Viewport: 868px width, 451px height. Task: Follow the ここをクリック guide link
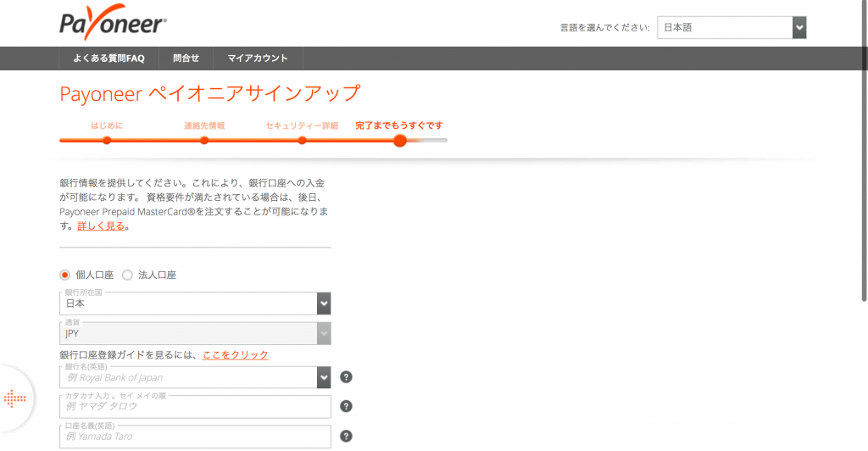point(236,354)
